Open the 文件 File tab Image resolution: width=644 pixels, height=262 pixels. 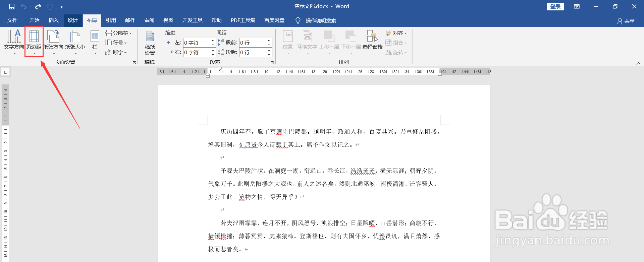click(x=12, y=20)
